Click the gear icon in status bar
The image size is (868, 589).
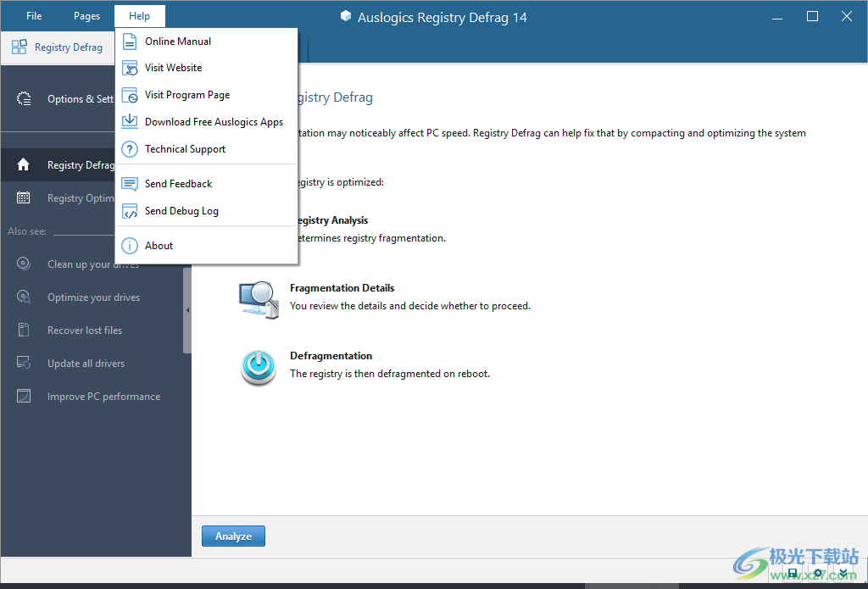point(818,573)
